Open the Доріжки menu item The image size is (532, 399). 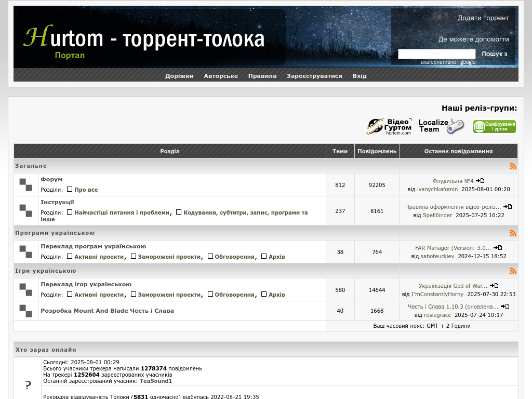(179, 76)
